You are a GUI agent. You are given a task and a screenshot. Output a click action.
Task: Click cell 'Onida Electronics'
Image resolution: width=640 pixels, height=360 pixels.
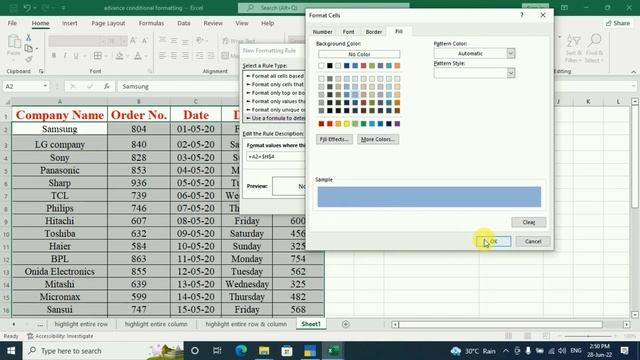[60, 271]
